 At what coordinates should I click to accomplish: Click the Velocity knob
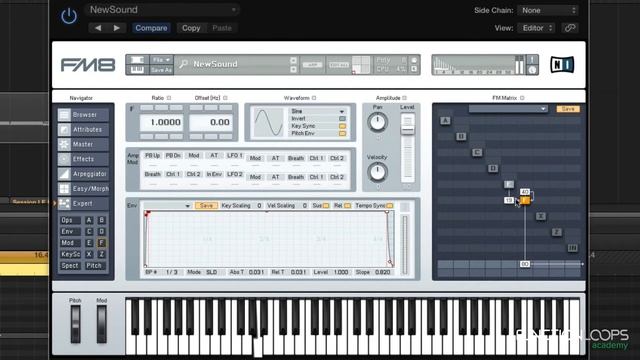click(x=378, y=172)
